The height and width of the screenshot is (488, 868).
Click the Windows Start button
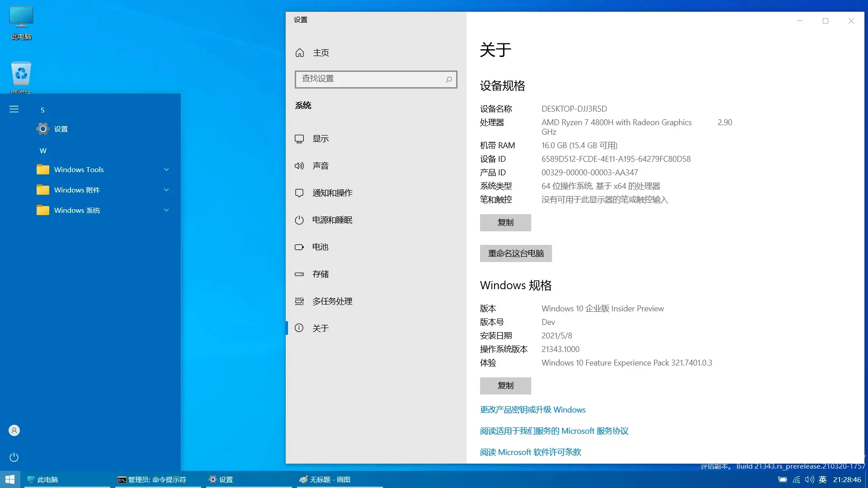pyautogui.click(x=10, y=479)
